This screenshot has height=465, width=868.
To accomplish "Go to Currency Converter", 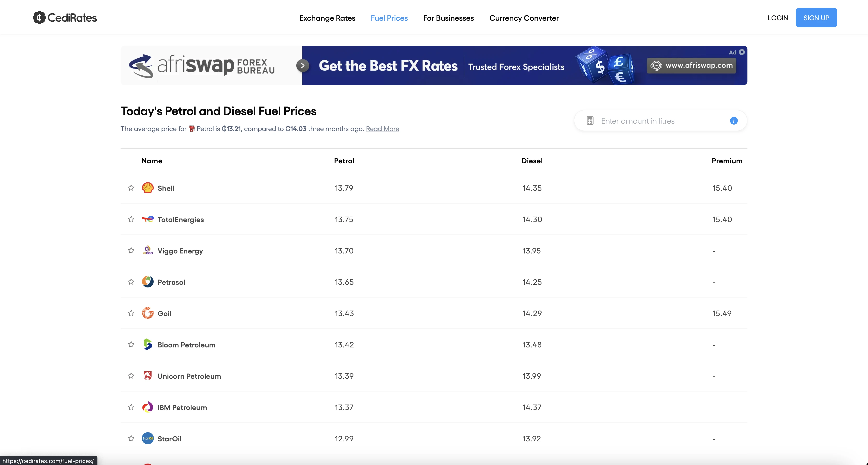I will [524, 18].
